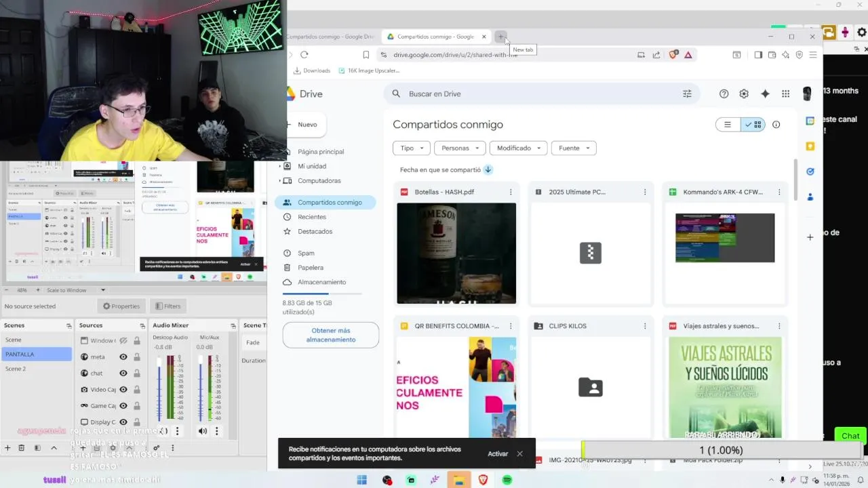Remove selected scene with trash icon
Screen dimensions: 868x488
(22, 448)
